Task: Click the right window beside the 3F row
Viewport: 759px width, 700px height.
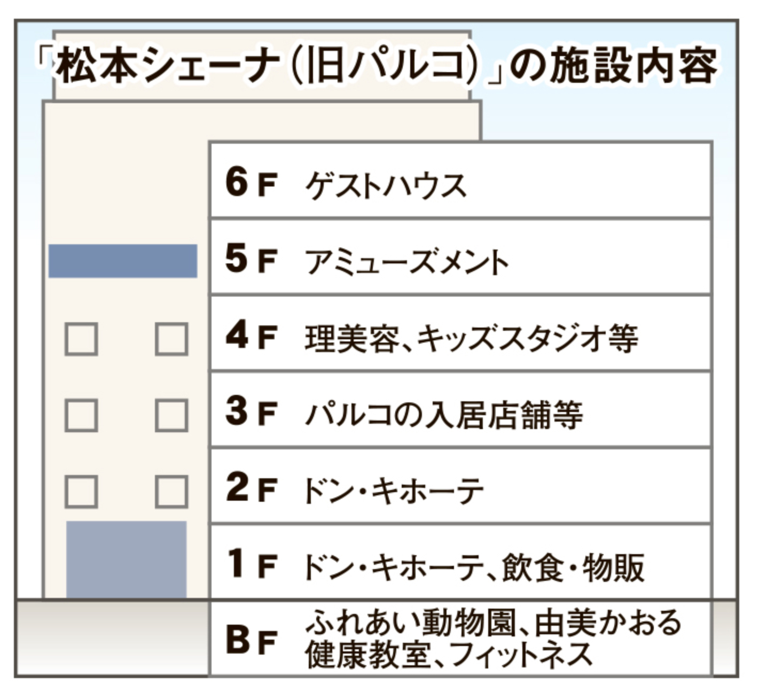Action: pos(171,415)
